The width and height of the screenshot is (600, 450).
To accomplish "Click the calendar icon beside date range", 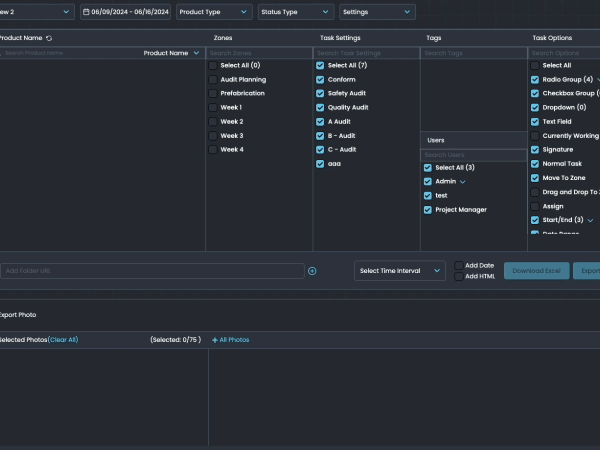I will [x=86, y=12].
